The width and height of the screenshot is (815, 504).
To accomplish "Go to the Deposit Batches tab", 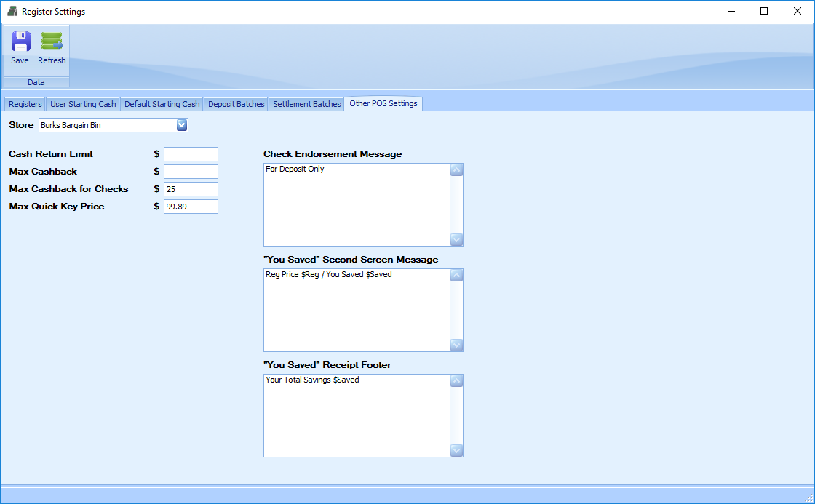I will tap(236, 104).
